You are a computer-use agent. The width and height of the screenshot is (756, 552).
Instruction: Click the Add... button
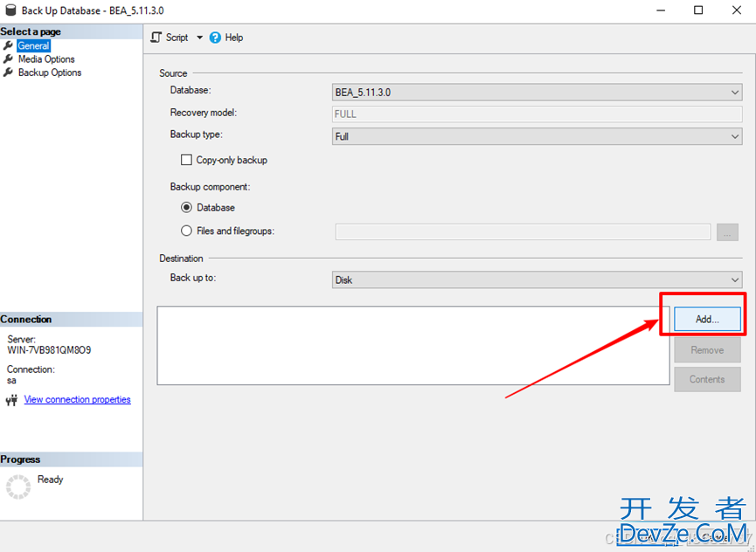[x=707, y=319]
